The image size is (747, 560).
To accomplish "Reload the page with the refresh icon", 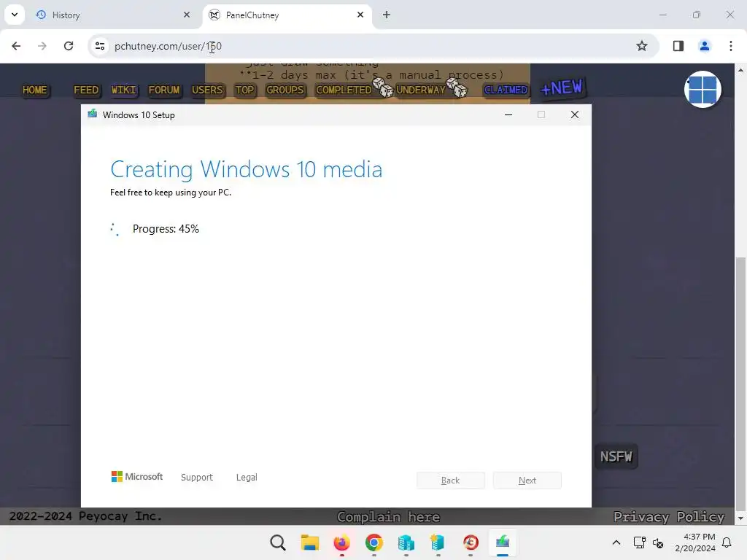I will pos(69,46).
